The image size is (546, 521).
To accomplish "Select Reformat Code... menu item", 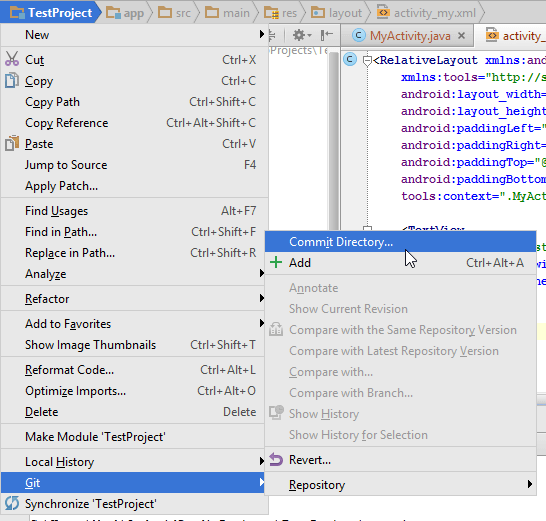I will [x=134, y=370].
